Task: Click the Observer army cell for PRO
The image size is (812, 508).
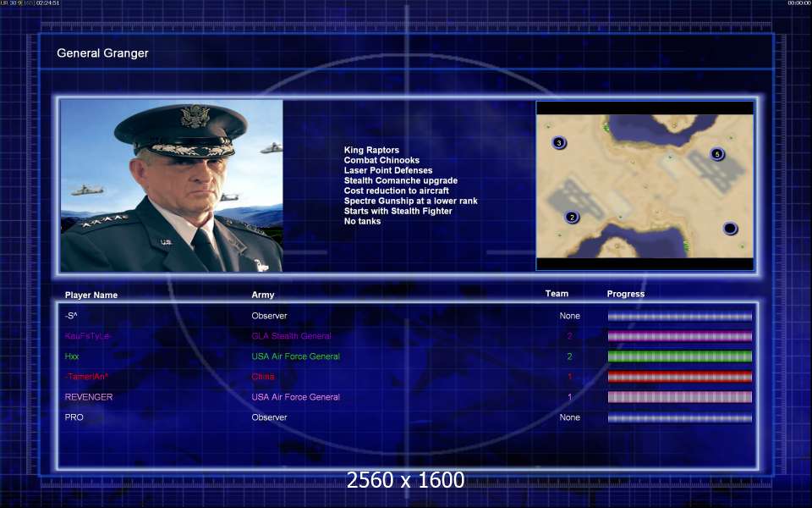Action: 269,417
